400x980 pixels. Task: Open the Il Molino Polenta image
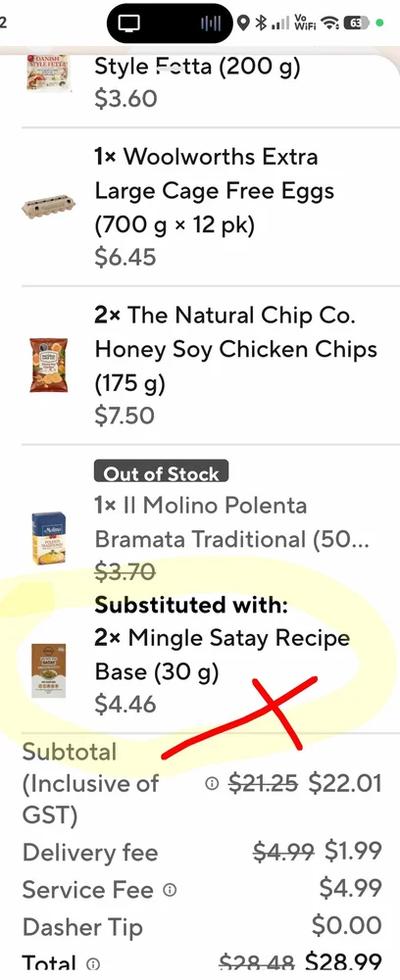coord(49,539)
